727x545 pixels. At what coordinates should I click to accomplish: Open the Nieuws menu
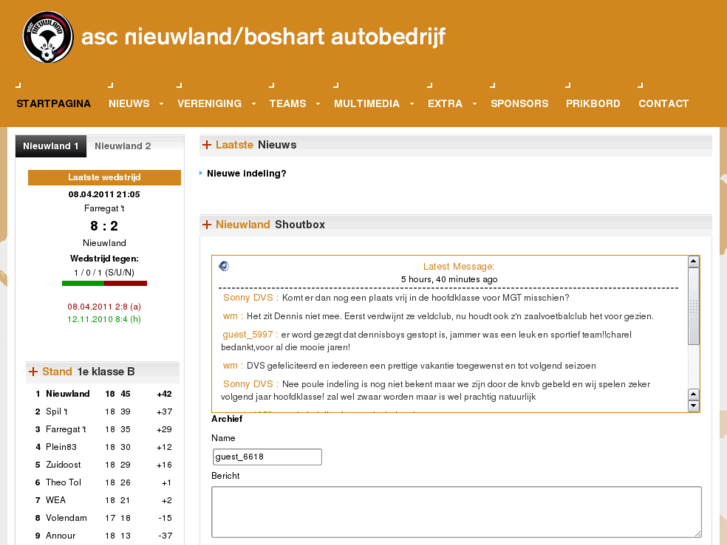click(x=129, y=103)
